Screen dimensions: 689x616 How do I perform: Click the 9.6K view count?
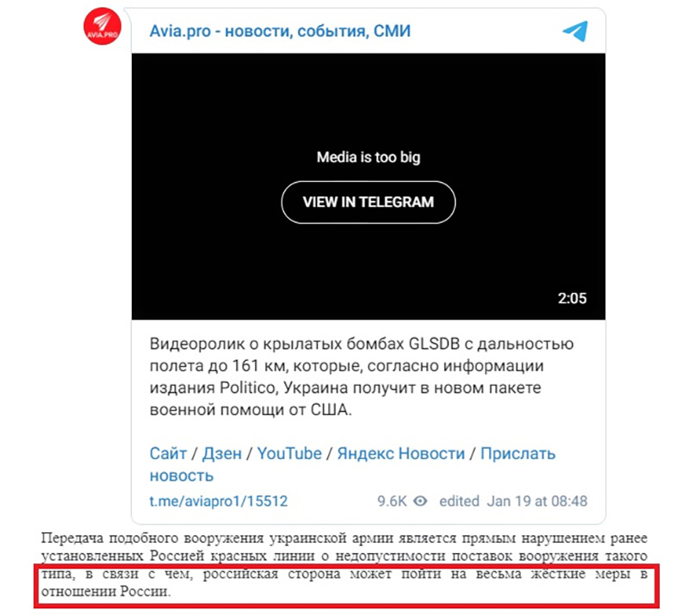click(392, 501)
